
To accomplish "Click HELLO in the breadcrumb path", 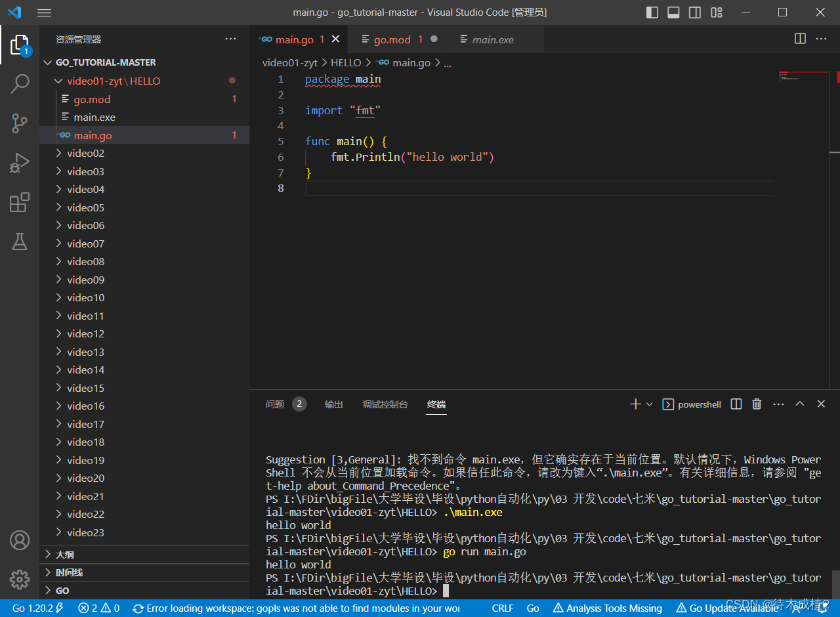I will click(346, 63).
